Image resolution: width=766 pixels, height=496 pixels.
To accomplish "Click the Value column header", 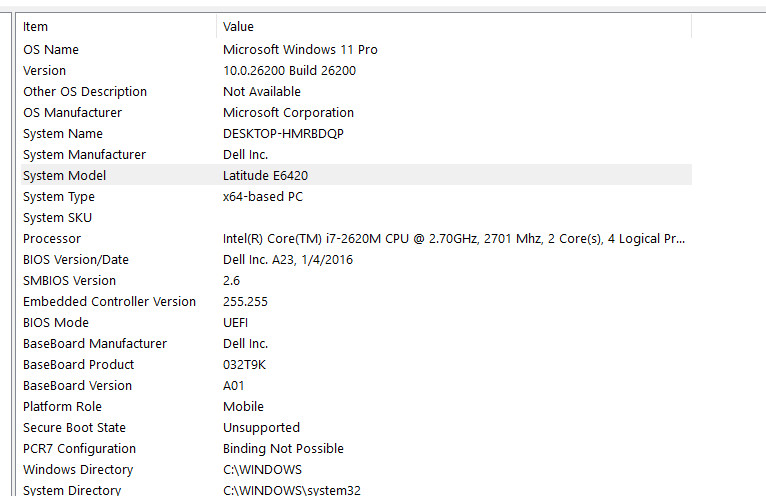I will 454,26.
